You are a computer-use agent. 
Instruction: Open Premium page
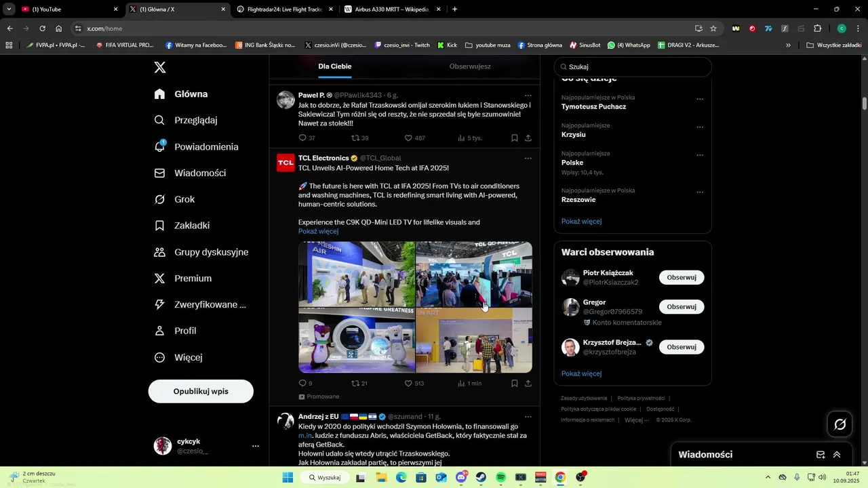[183, 279]
